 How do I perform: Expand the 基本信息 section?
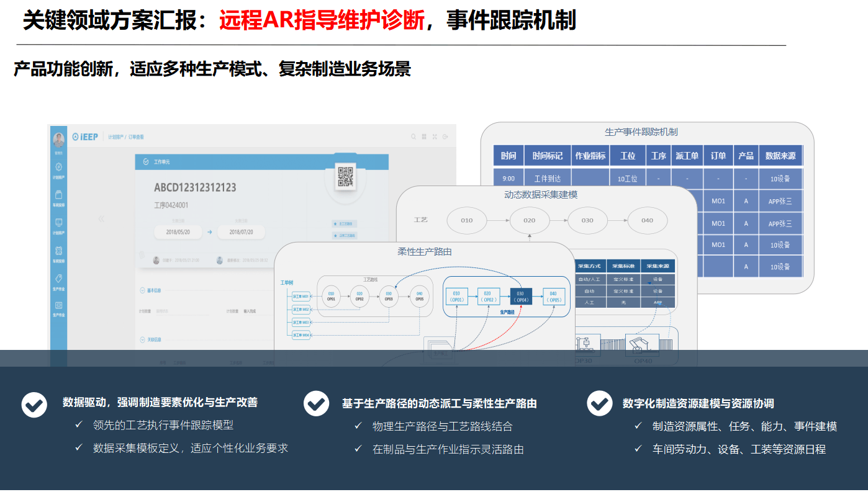(x=150, y=290)
